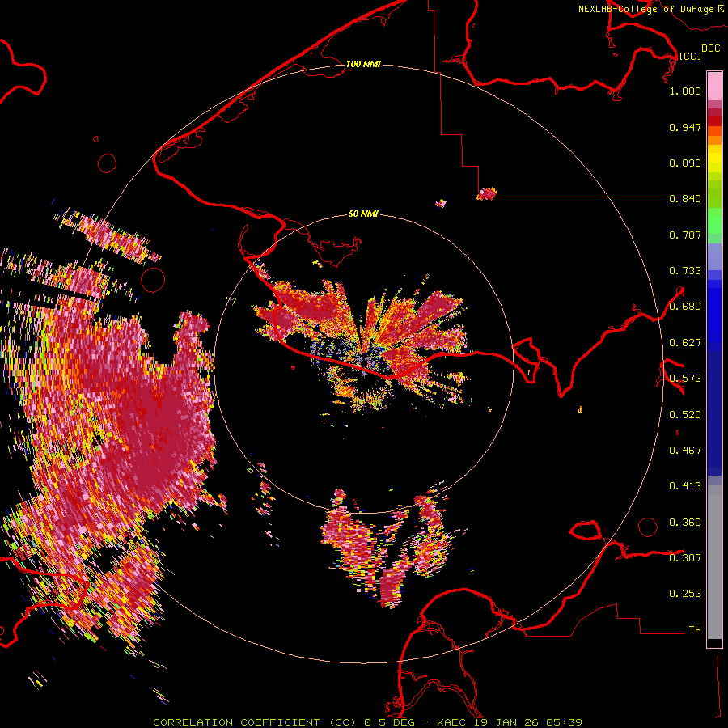Click the 0.573 scale value
The width and height of the screenshot is (728, 728).
[685, 379]
